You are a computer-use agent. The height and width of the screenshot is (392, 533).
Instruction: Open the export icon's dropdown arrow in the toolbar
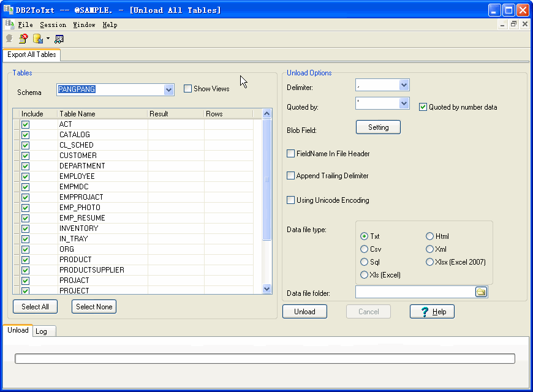click(48, 39)
